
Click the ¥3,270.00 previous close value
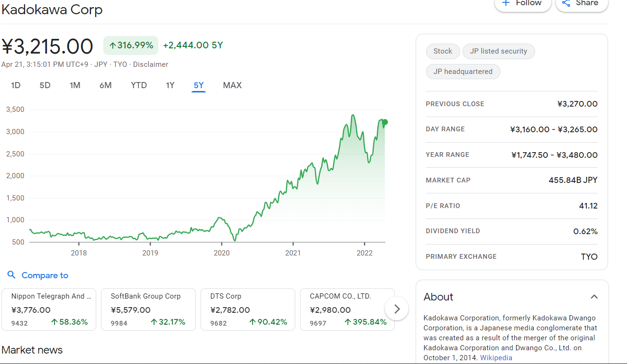coord(577,104)
